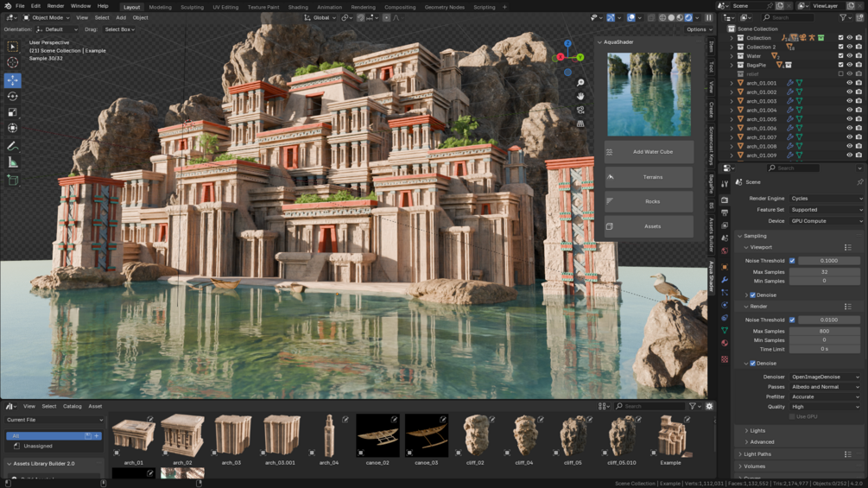The image size is (868, 488).
Task: Toggle BagaPie collection exclude checkbox
Action: coord(841,65)
